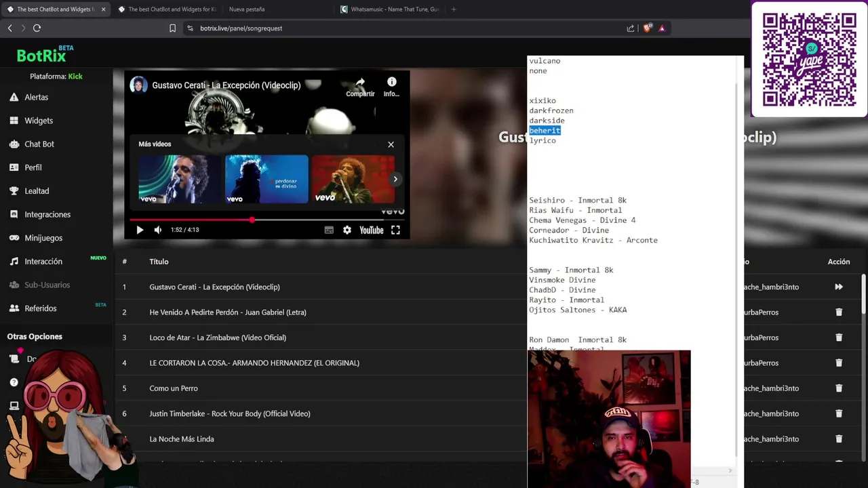Delete 'LE CORTARON LA COSA' request
Screen dimensions: 868x488
pos(839,363)
